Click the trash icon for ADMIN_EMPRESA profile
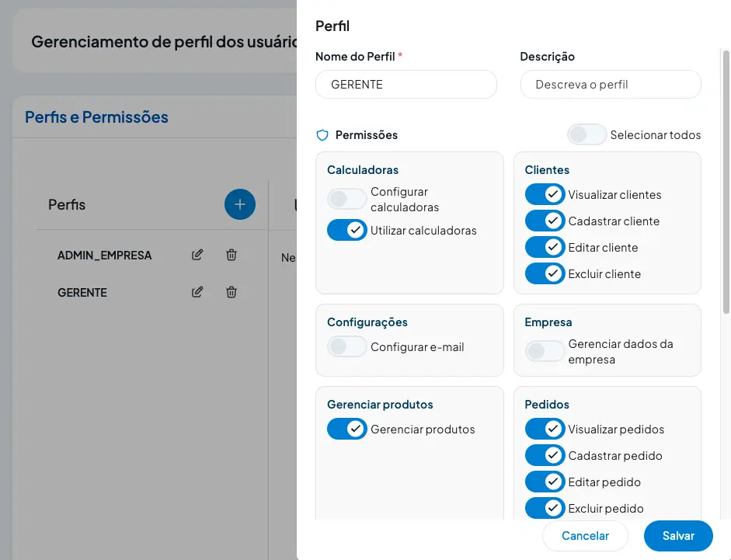 (231, 255)
